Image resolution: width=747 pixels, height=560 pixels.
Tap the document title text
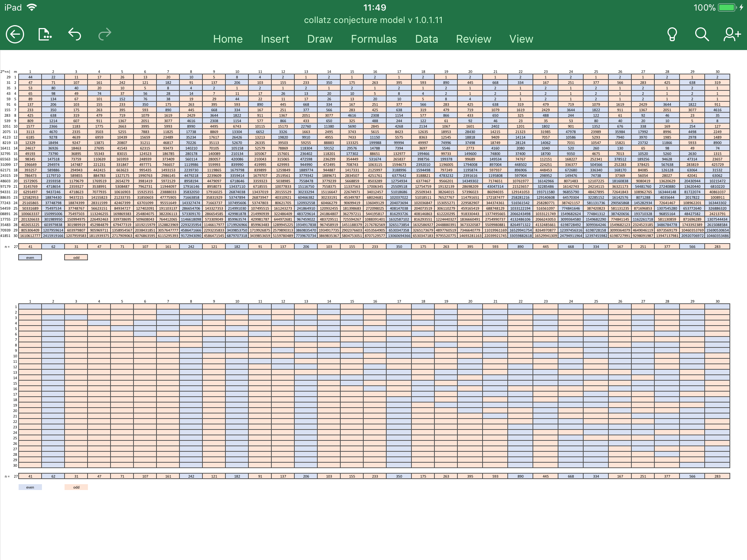[373, 20]
